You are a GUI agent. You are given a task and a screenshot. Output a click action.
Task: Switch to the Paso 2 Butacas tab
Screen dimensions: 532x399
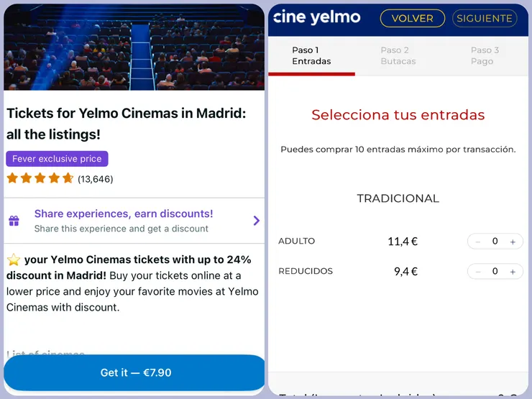pyautogui.click(x=398, y=56)
